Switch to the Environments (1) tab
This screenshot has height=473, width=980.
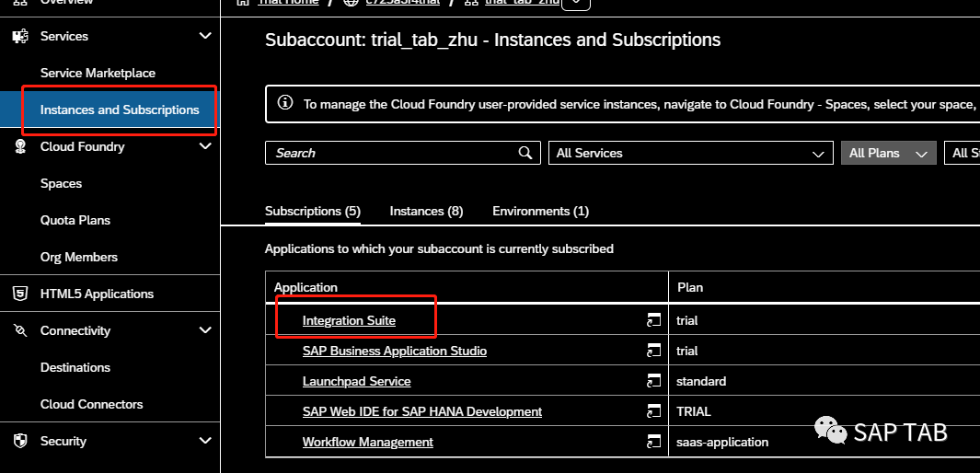click(541, 212)
